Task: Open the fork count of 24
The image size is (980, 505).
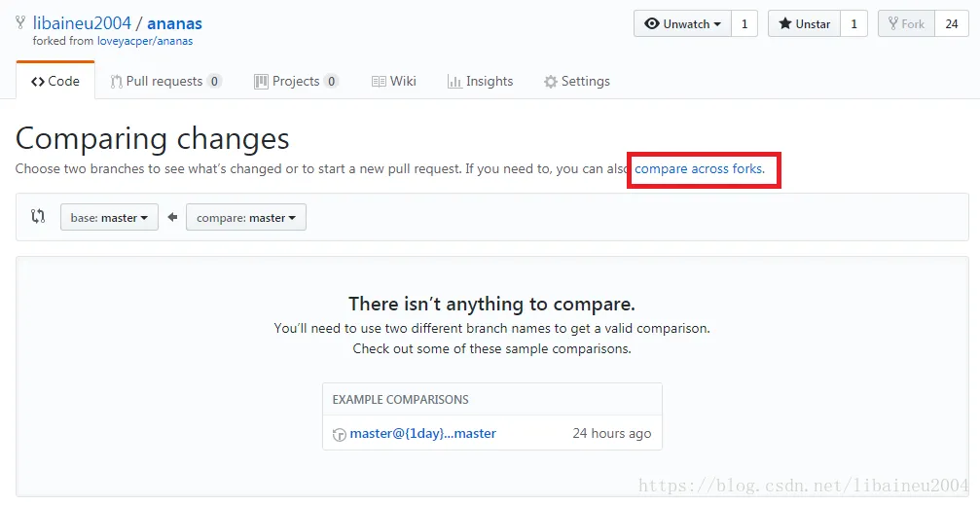Action: point(952,23)
